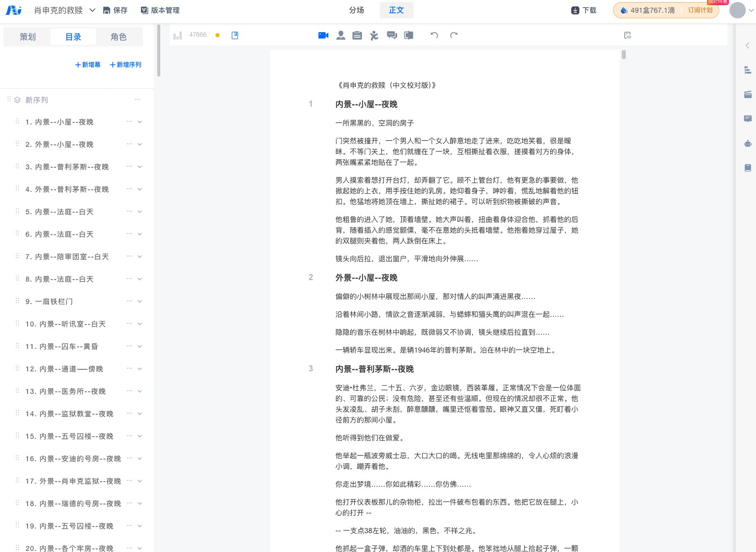The width and height of the screenshot is (756, 552).
Task: Switch to the 策划 tab
Action: point(28,37)
